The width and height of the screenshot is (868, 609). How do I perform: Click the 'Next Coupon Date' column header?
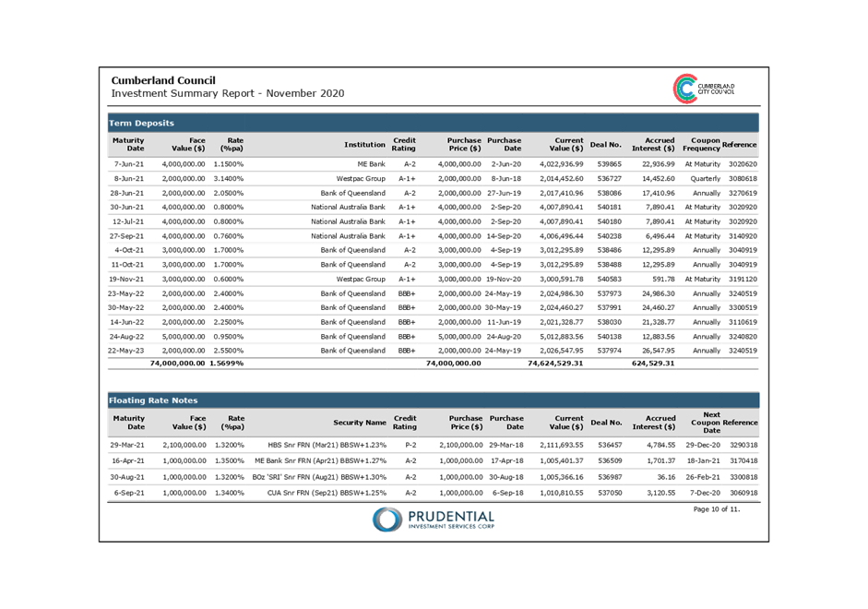[706, 423]
